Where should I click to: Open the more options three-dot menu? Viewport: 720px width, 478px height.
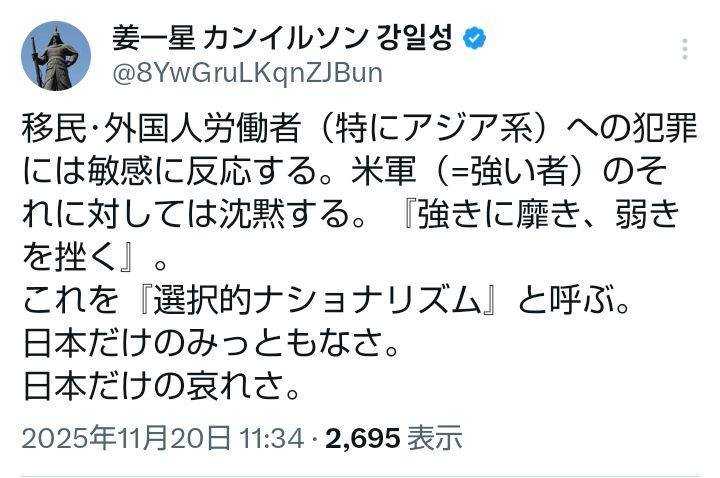(x=685, y=50)
